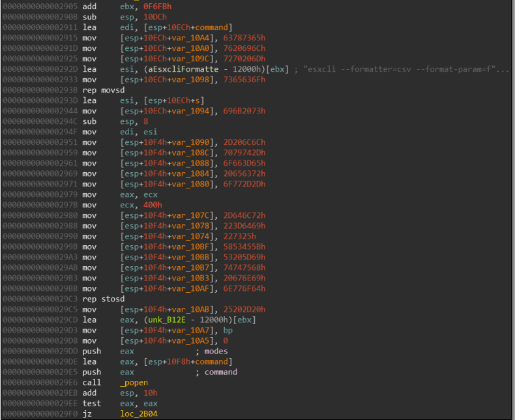
Task: Select the constant 7620696Ch
Action: coord(244,48)
